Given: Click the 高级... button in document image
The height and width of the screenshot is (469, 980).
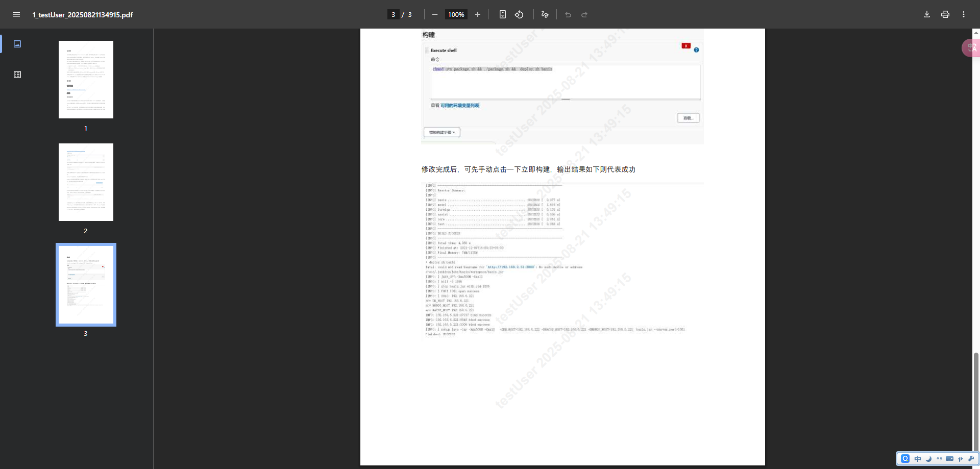Looking at the screenshot, I should click(688, 118).
